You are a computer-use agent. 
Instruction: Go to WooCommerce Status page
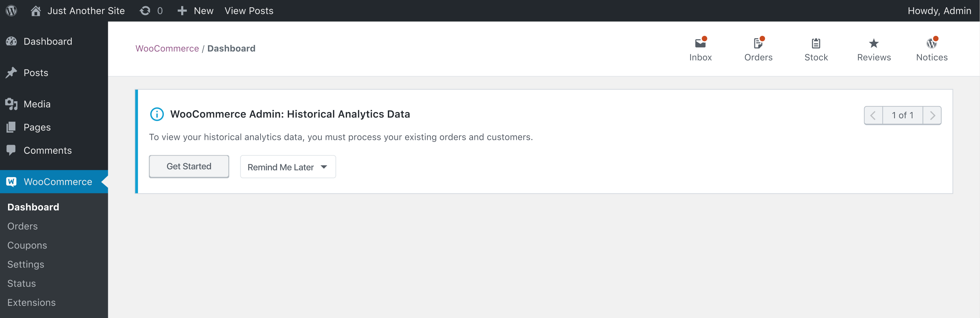point(21,283)
